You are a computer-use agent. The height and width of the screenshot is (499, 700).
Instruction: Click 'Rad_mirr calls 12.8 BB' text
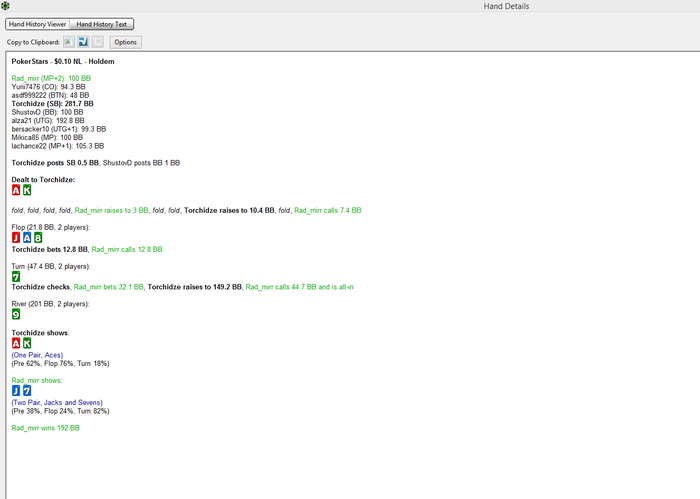(x=127, y=250)
